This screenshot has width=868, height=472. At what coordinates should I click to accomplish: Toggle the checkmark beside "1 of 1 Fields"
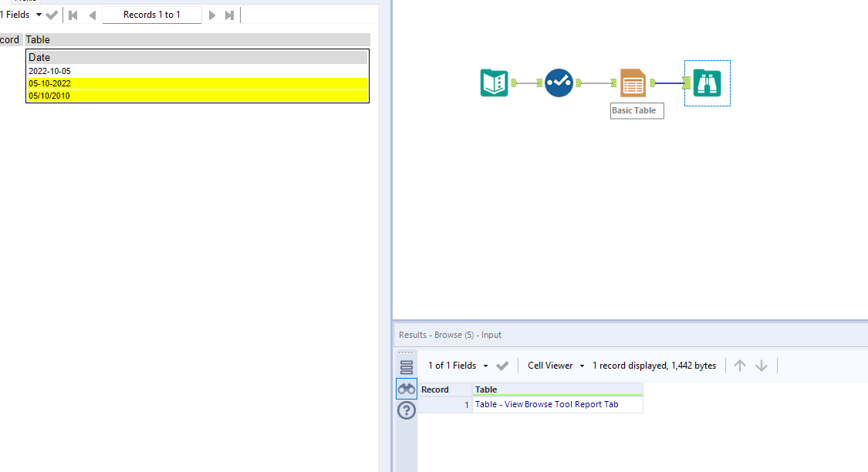pyautogui.click(x=502, y=365)
